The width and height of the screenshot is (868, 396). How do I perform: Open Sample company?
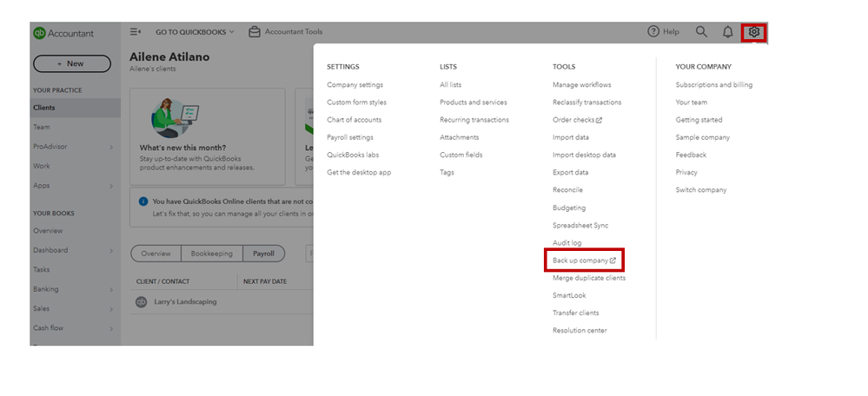pos(703,137)
